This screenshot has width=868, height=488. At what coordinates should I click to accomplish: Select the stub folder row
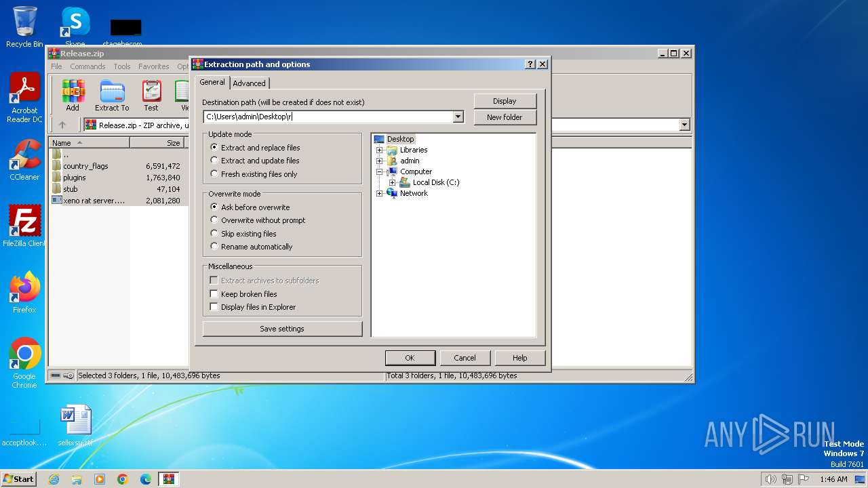point(117,189)
